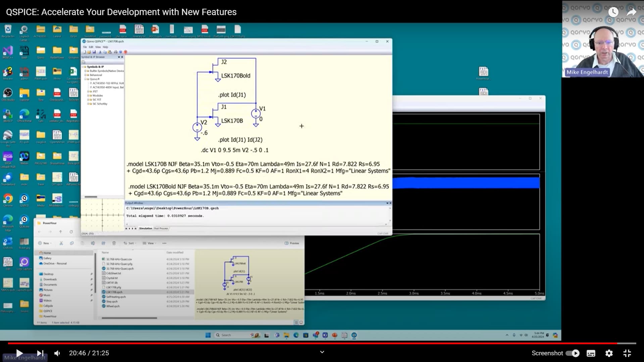
Task: Click Copy icon in QSPICE toolbar
Action: click(105, 52)
